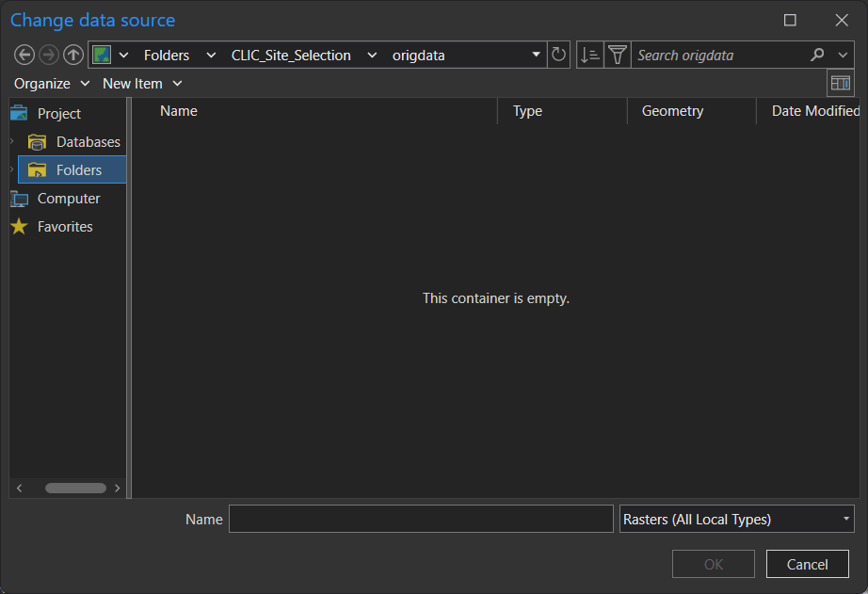Click inside the Name input field
Viewport: 868px width, 594px height.
pos(421,519)
